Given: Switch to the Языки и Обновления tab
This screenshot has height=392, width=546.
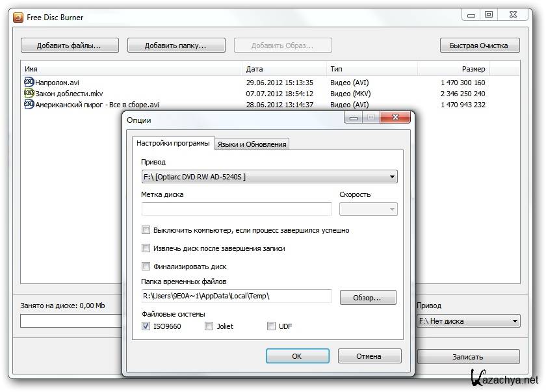Looking at the screenshot, I should 252,144.
